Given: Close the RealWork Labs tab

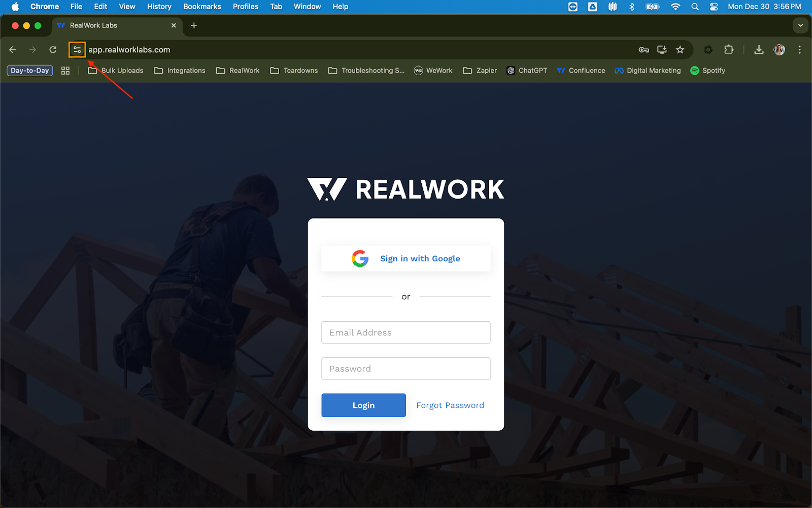Looking at the screenshot, I should 174,25.
